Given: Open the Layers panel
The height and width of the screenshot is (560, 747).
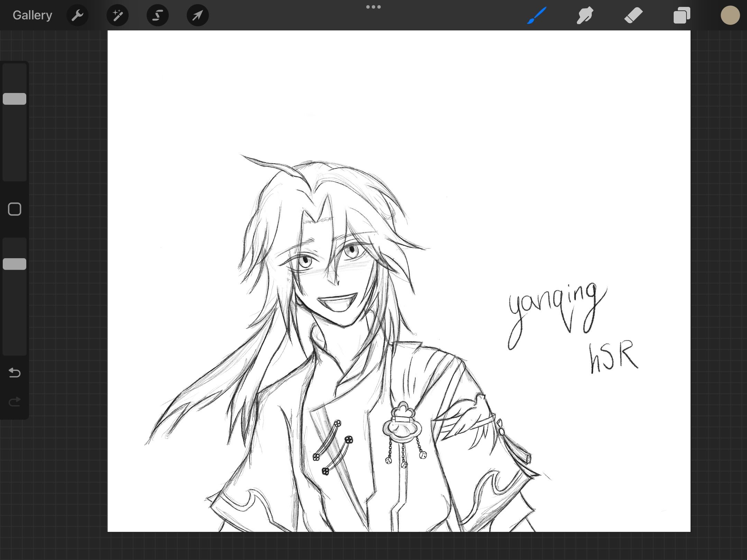Looking at the screenshot, I should pos(682,15).
